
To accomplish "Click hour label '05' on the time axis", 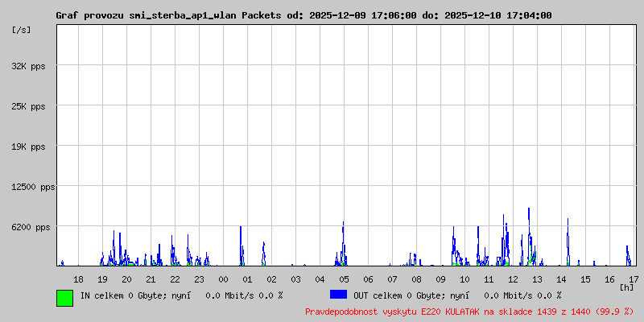I will [345, 279].
